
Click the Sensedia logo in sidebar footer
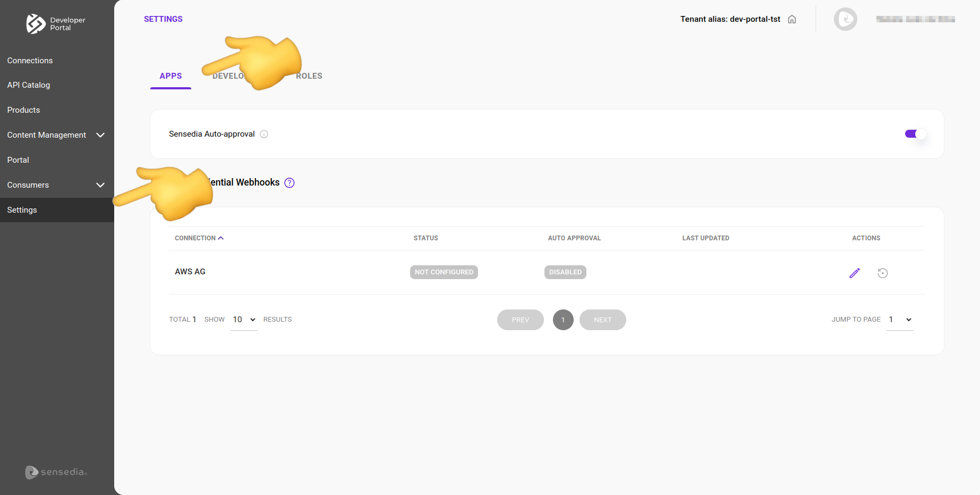coord(56,472)
